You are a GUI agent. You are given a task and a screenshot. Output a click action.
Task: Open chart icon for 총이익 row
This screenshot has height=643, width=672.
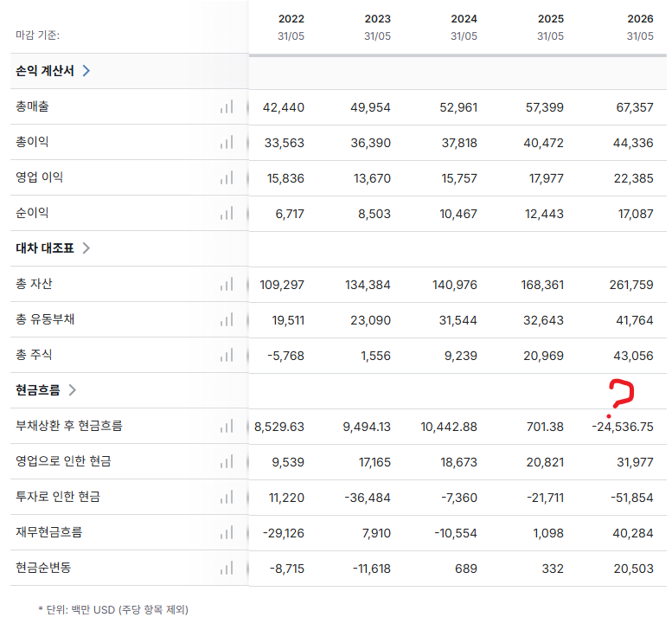[x=227, y=142]
